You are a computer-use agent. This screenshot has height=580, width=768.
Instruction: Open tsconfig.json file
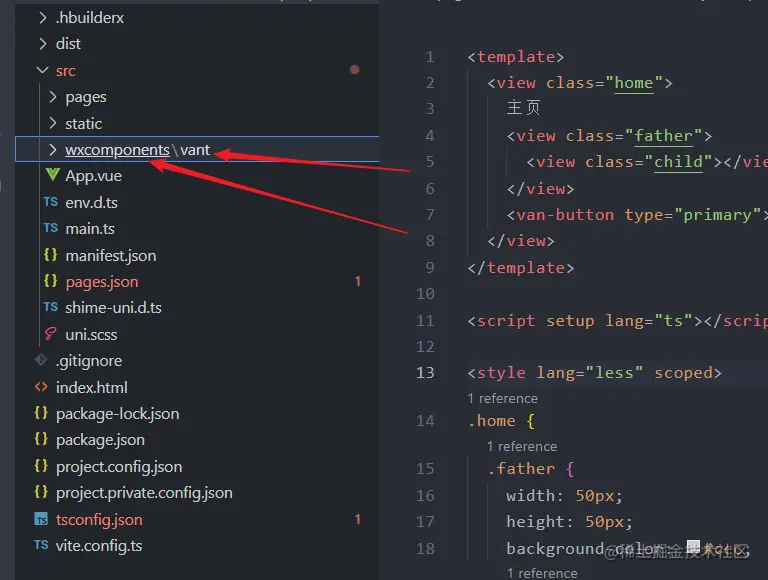[99, 520]
